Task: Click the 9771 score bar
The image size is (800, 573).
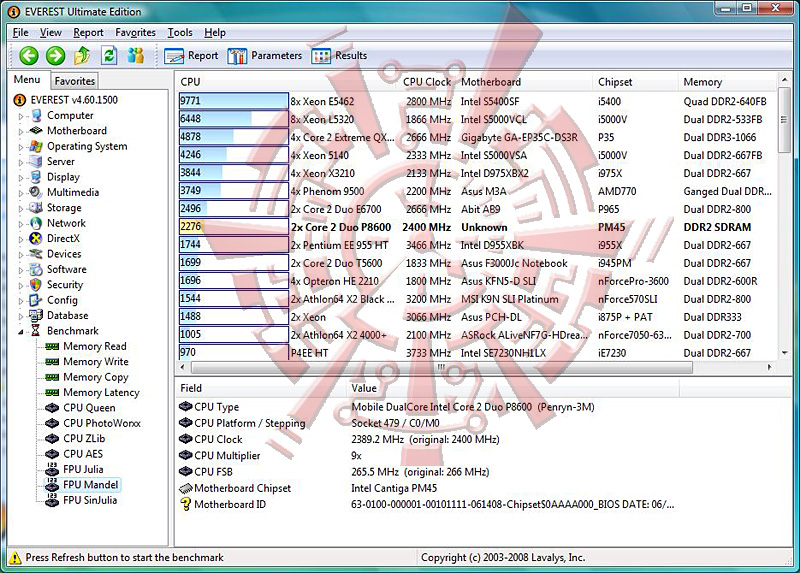Action: [234, 101]
